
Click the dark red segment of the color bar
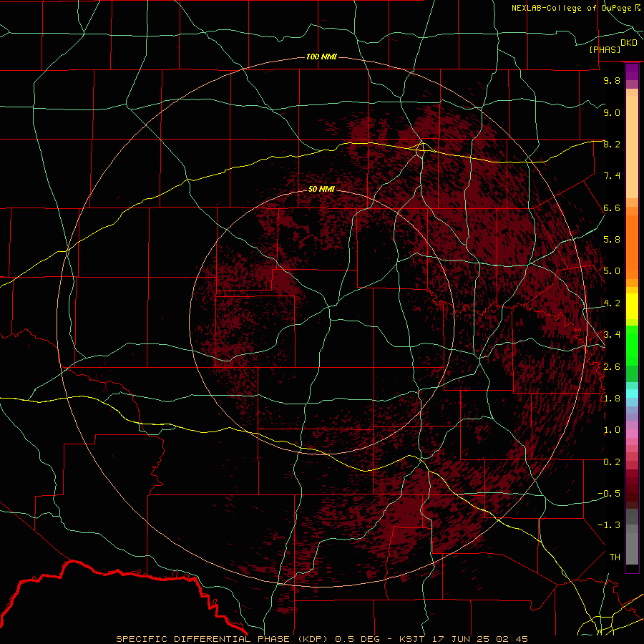(x=632, y=489)
